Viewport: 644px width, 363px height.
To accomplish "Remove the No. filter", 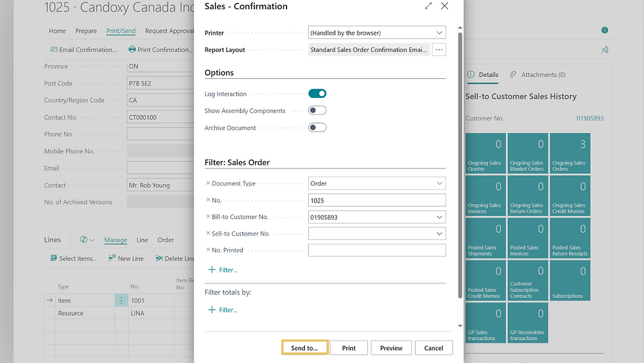I will (x=208, y=200).
